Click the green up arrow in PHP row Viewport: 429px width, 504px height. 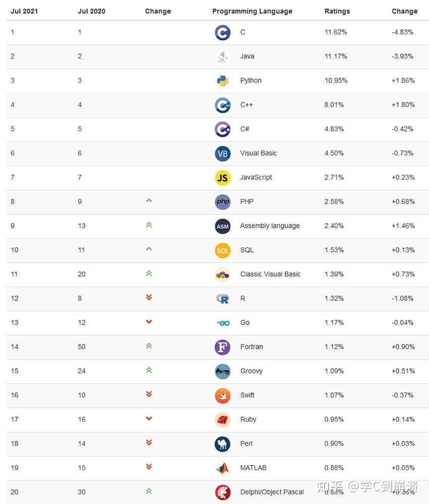pos(149,200)
